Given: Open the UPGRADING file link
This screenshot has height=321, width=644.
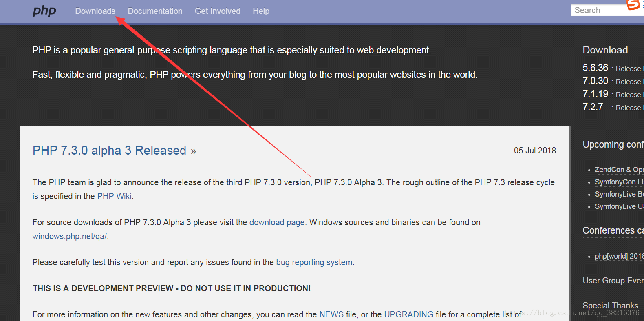Looking at the screenshot, I should click(x=409, y=314).
